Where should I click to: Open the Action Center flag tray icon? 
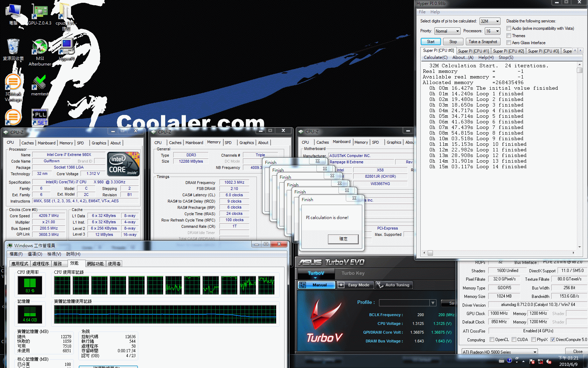532,361
